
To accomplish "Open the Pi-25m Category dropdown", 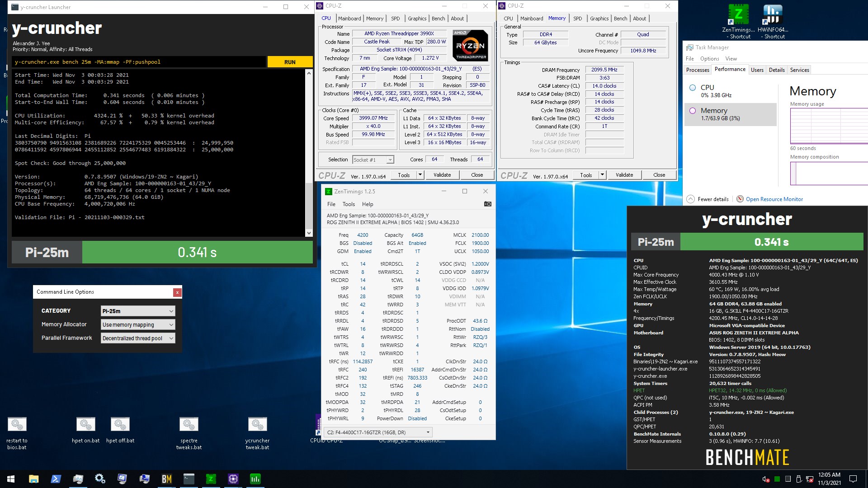I will (x=138, y=311).
